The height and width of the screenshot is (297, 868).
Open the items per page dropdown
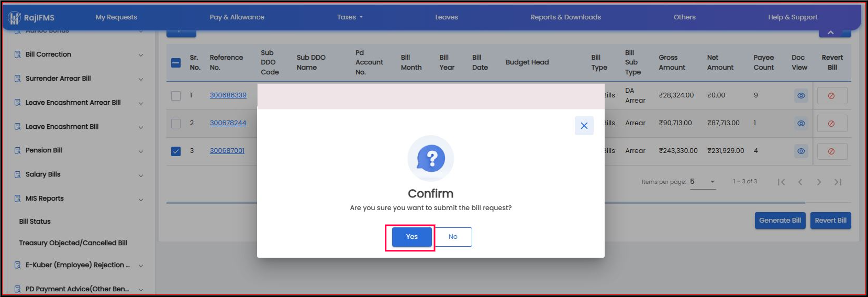pos(703,182)
